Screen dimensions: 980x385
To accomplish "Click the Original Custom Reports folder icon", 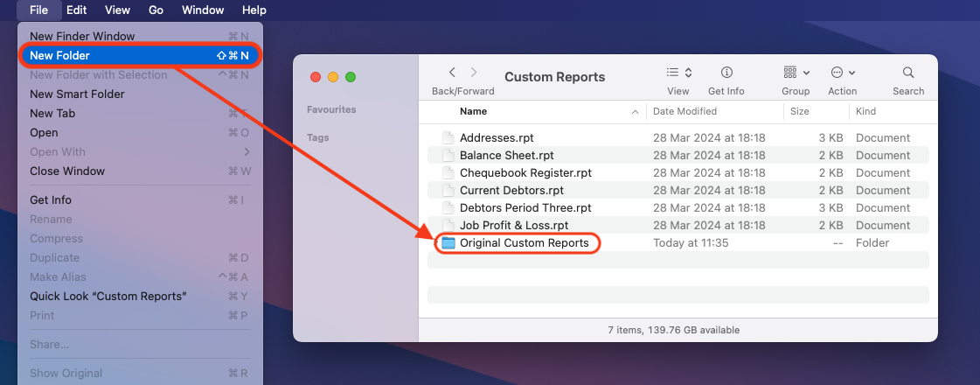I will 448,243.
